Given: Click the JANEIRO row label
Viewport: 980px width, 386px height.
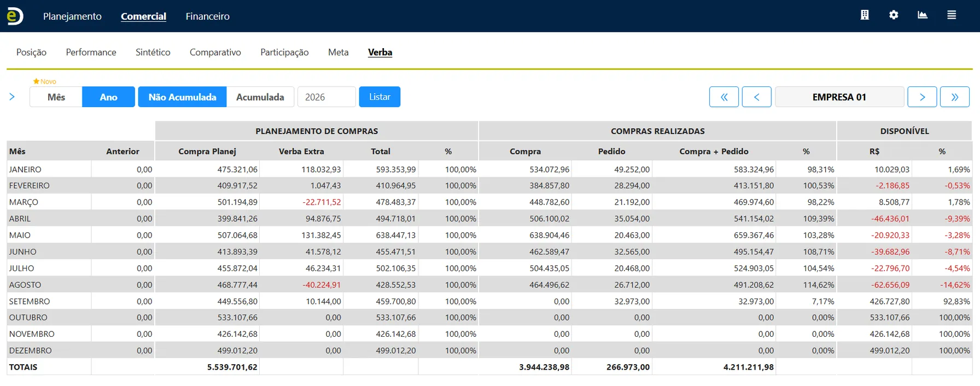Looking at the screenshot, I should (25, 169).
